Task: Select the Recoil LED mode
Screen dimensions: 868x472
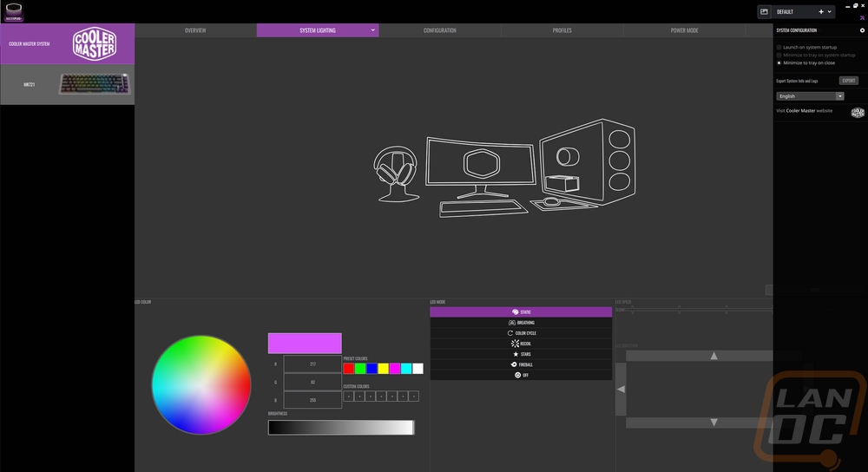Action: click(x=521, y=344)
